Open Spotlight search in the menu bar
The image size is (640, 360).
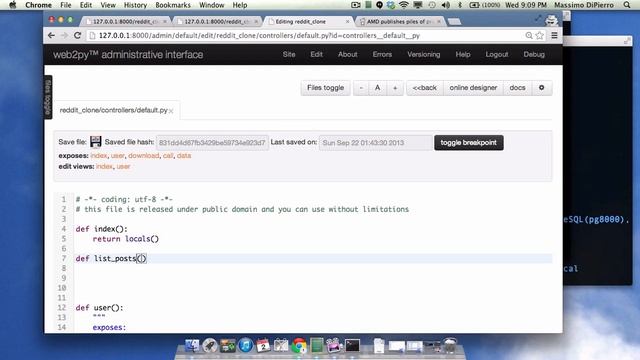[627, 5]
